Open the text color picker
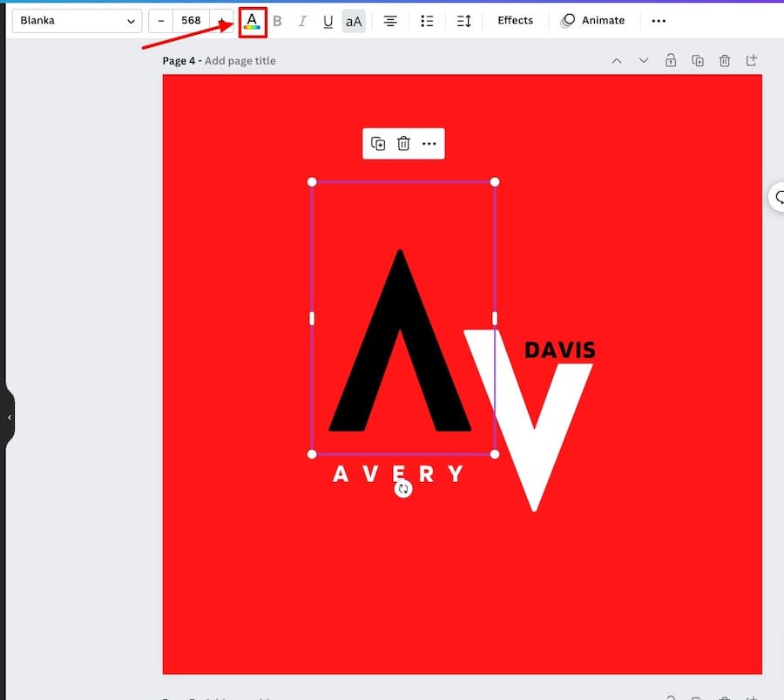Viewport: 784px width, 700px height. pyautogui.click(x=252, y=21)
